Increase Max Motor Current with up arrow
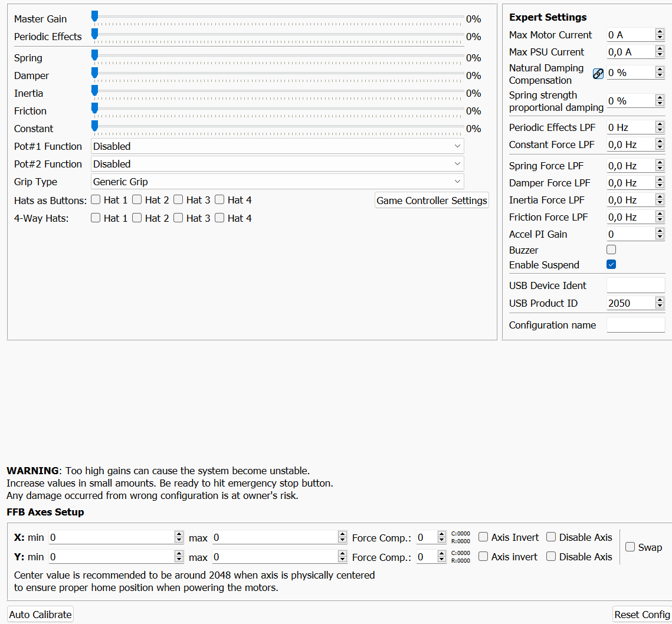The height and width of the screenshot is (624, 672). (x=660, y=32)
